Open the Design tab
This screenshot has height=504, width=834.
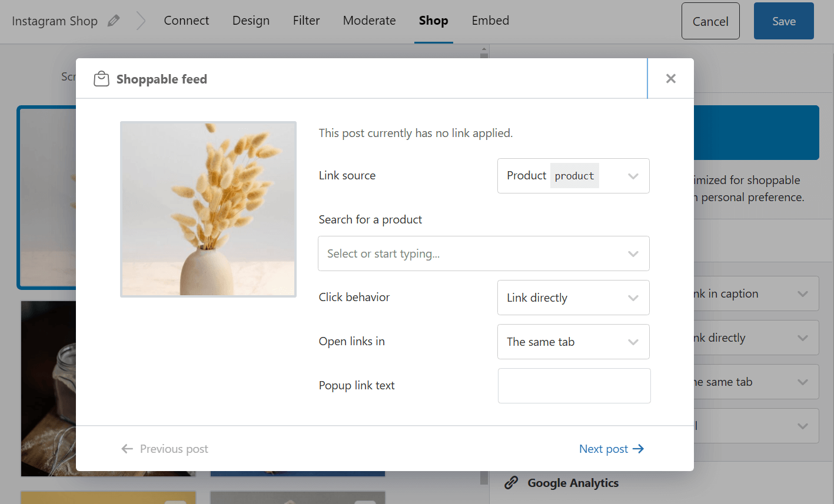click(251, 20)
